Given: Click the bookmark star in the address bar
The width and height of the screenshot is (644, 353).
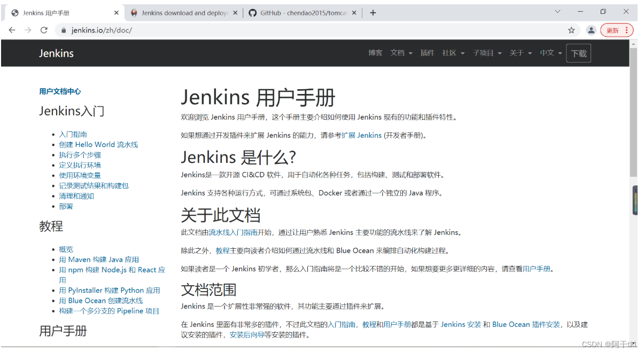Looking at the screenshot, I should point(571,30).
